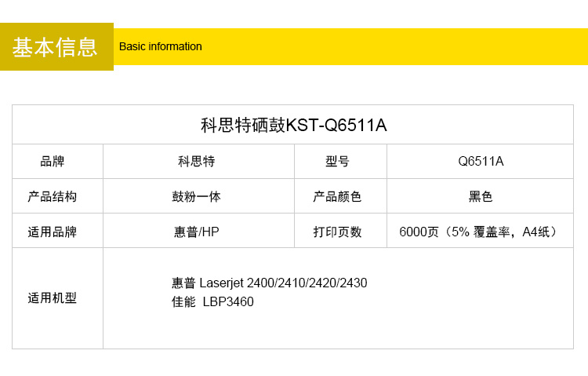Select the brand value cell 科思特

point(197,162)
